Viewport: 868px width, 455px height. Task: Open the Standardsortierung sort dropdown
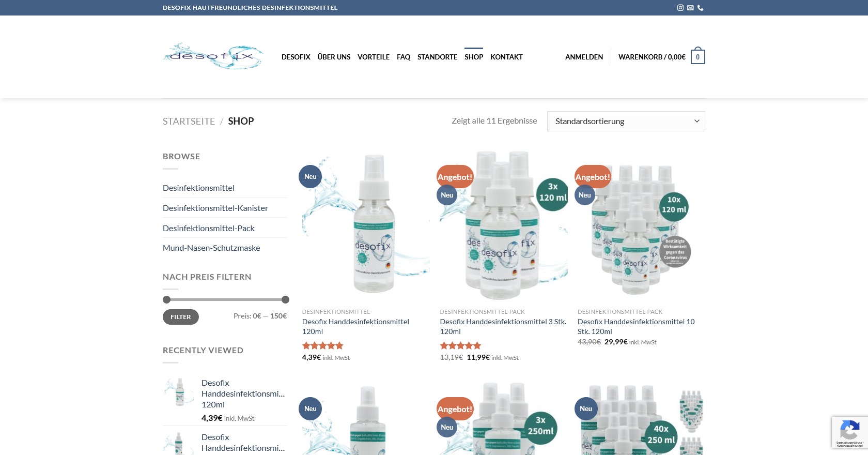coord(626,121)
